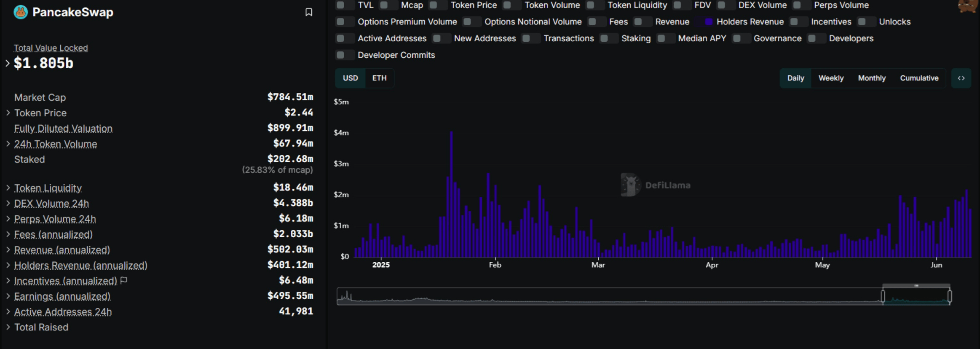Expand the Total Value Locked breakdown
The width and height of the screenshot is (980, 349).
point(7,63)
